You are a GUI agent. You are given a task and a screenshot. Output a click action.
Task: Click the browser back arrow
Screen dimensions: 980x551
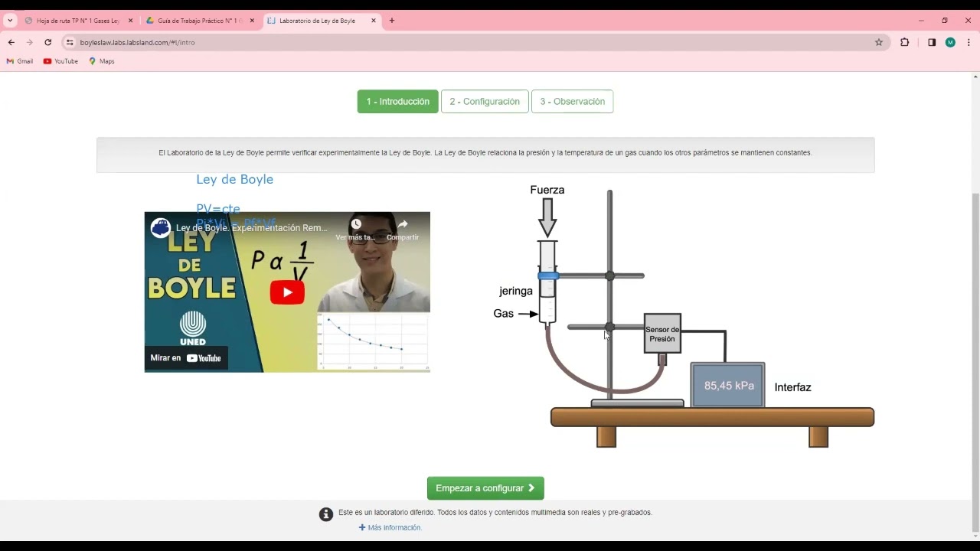[11, 42]
